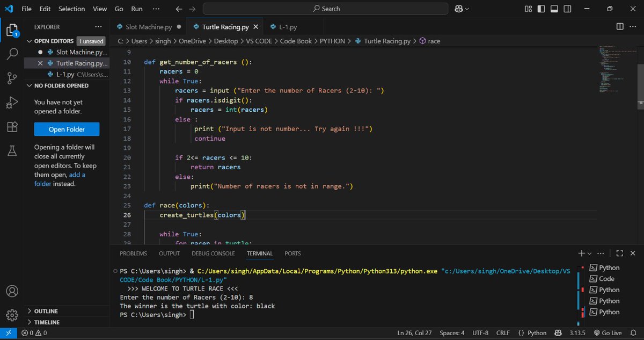
Task: Toggle Secondary Side Bar visibility
Action: point(567,9)
